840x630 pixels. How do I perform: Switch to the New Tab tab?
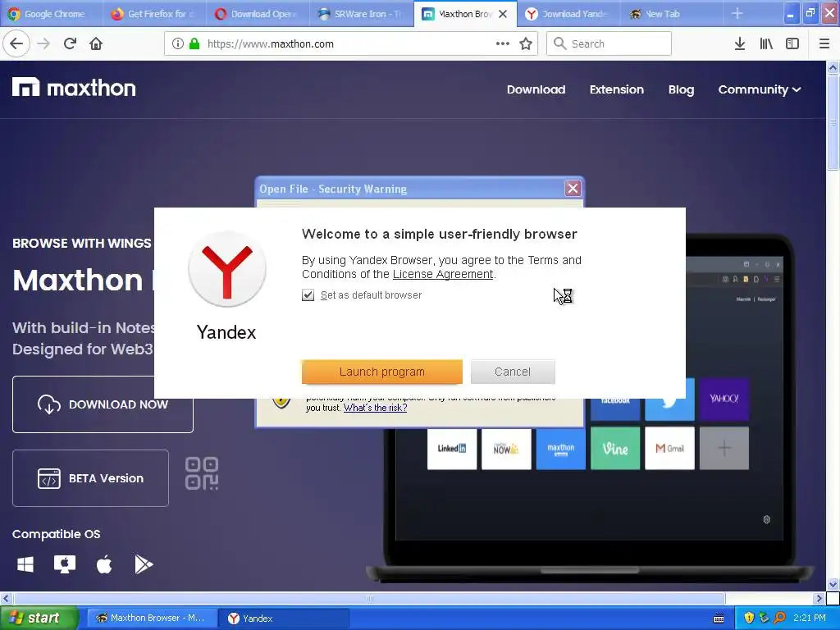[x=672, y=14]
